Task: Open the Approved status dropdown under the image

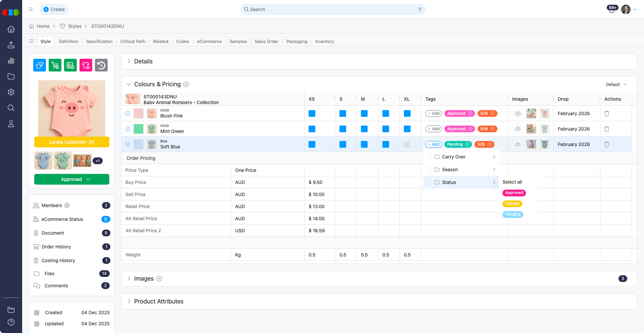Action: 72,179
